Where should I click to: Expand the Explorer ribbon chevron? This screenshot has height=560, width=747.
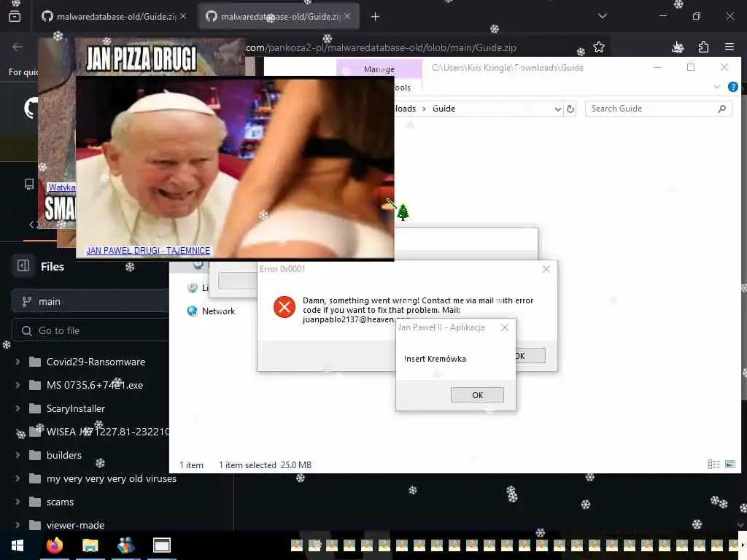[x=716, y=87]
